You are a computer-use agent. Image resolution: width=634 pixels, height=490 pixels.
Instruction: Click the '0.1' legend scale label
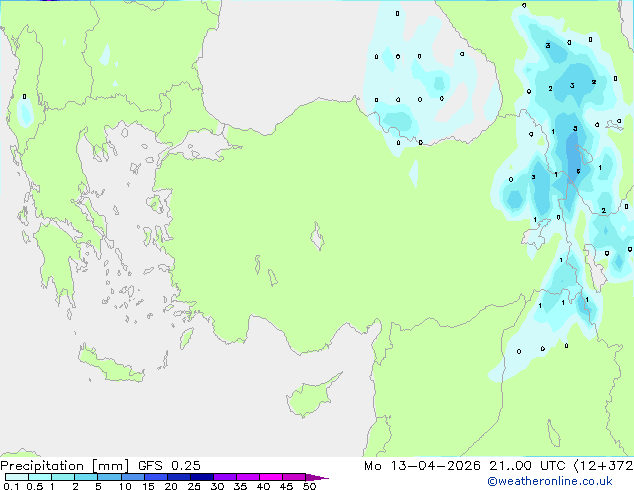click(x=11, y=486)
